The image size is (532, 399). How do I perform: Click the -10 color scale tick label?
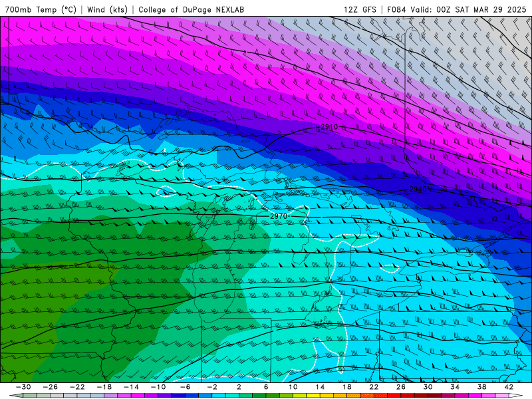coord(158,387)
